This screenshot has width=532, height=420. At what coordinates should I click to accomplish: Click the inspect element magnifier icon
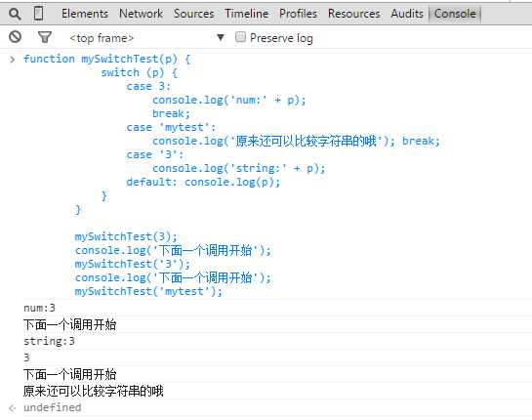15,14
